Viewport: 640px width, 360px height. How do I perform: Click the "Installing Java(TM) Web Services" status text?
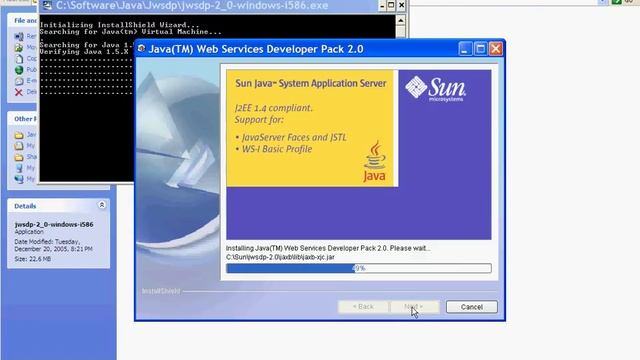click(x=328, y=248)
